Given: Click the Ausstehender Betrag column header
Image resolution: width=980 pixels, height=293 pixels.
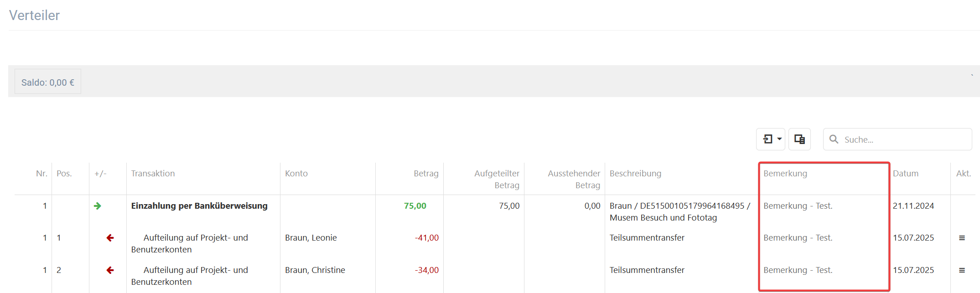Looking at the screenshot, I should tap(574, 180).
